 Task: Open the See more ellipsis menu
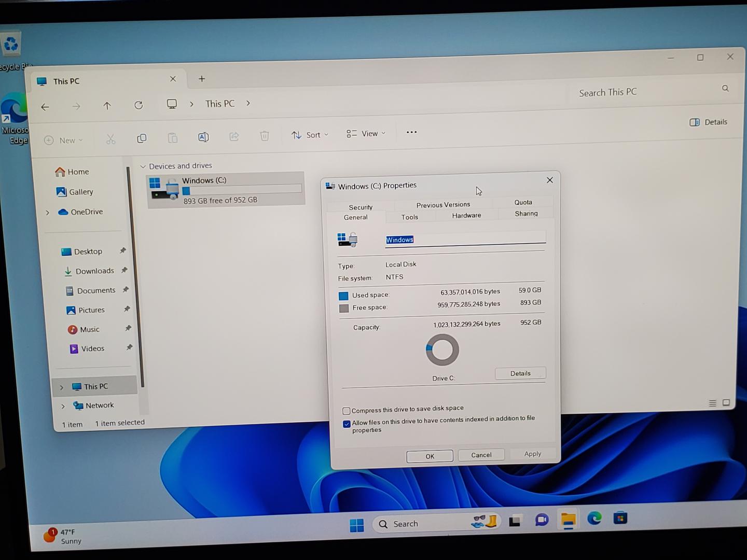(x=411, y=132)
